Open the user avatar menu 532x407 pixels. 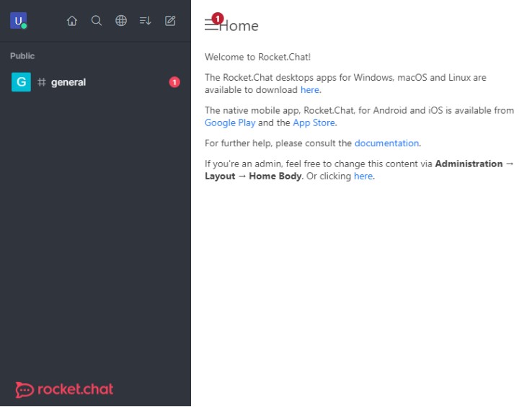(x=18, y=21)
